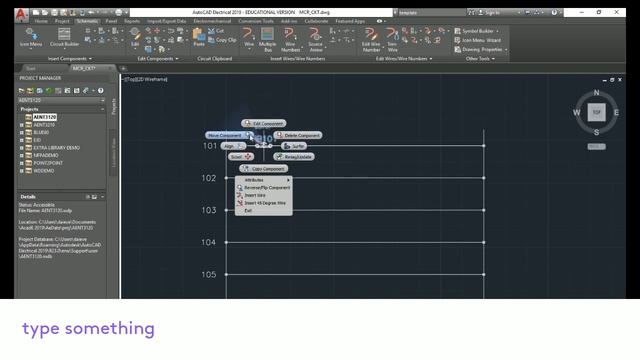Screen dimensions: 640x360
Task: Choose Retag/Update in marking menu
Action: pos(294,157)
